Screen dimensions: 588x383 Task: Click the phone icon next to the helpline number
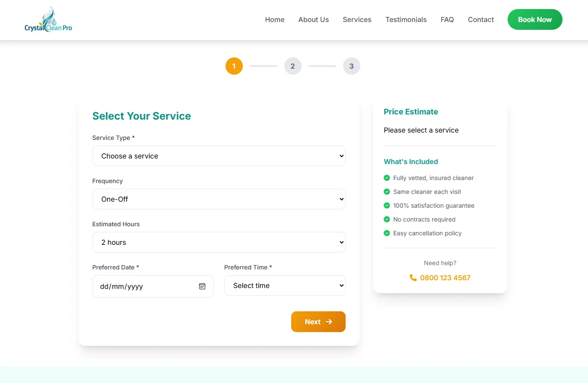[x=413, y=278]
